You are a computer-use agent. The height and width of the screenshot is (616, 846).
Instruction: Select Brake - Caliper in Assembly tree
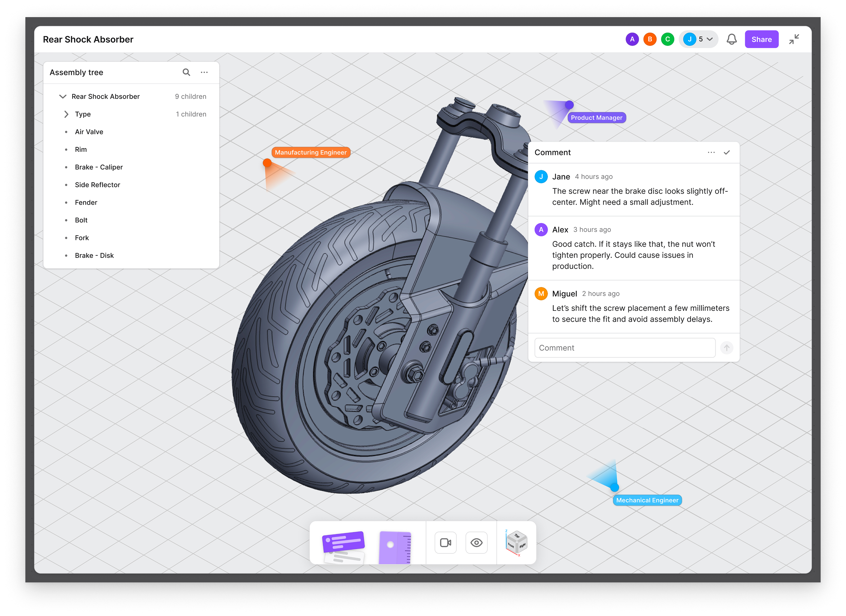point(99,167)
